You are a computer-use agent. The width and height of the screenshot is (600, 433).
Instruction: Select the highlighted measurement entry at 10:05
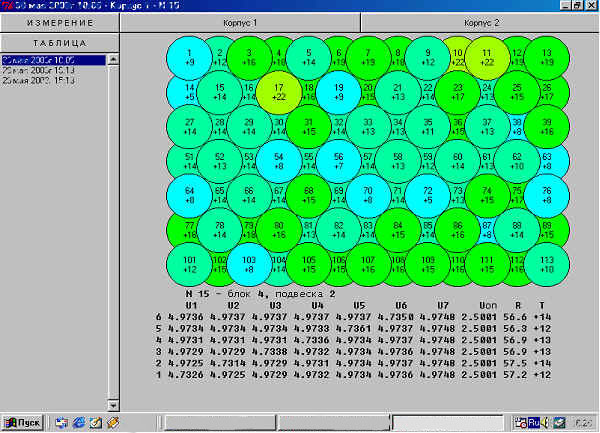[x=54, y=60]
